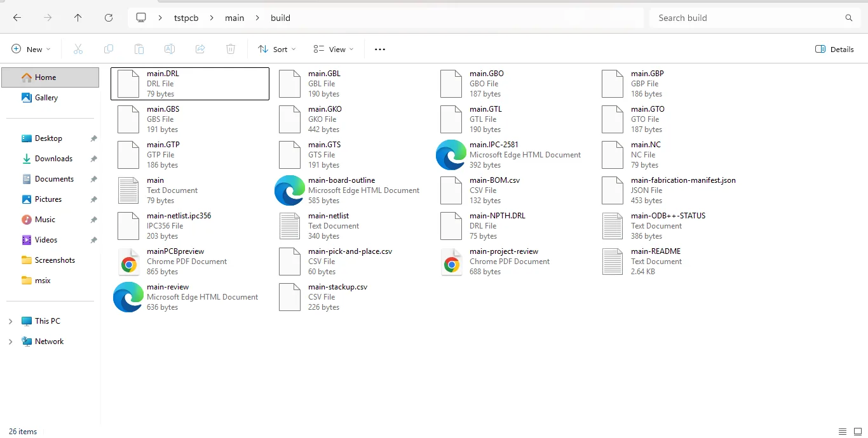Open the msix folder in the sidebar
Image resolution: width=868 pixels, height=438 pixels.
[x=50, y=281]
